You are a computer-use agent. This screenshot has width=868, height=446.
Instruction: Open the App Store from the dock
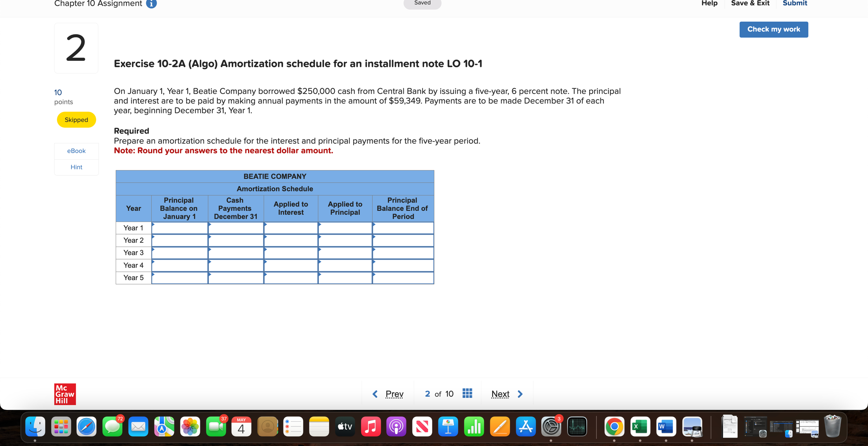[x=526, y=426]
